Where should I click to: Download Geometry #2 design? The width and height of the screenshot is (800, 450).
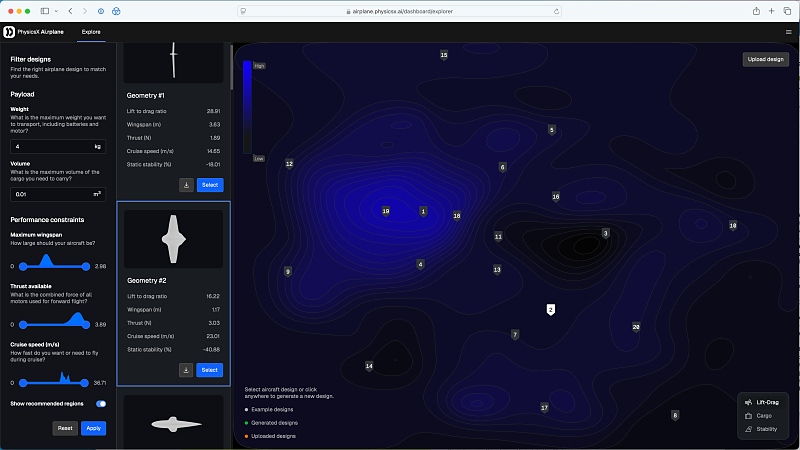pyautogui.click(x=186, y=370)
